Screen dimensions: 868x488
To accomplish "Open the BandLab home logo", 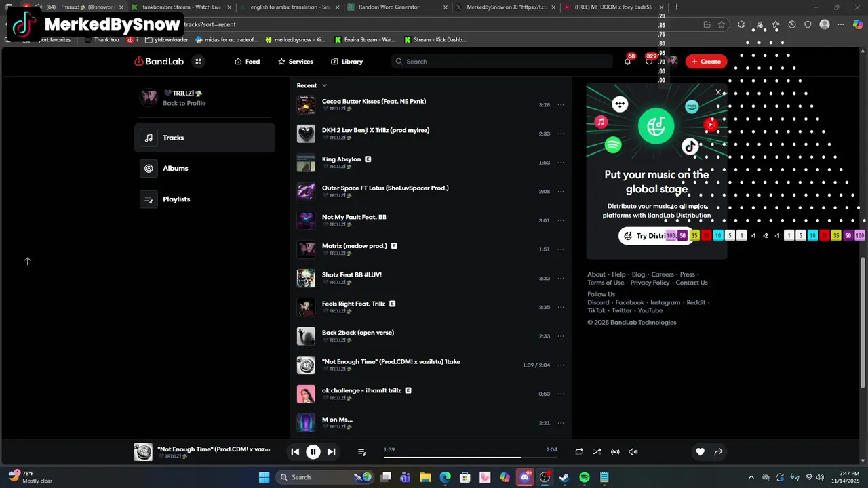I will coord(159,61).
